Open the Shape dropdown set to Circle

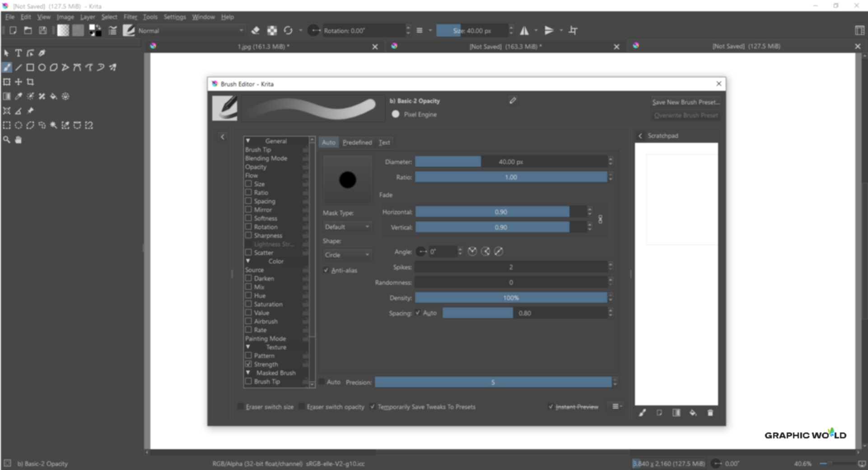347,255
